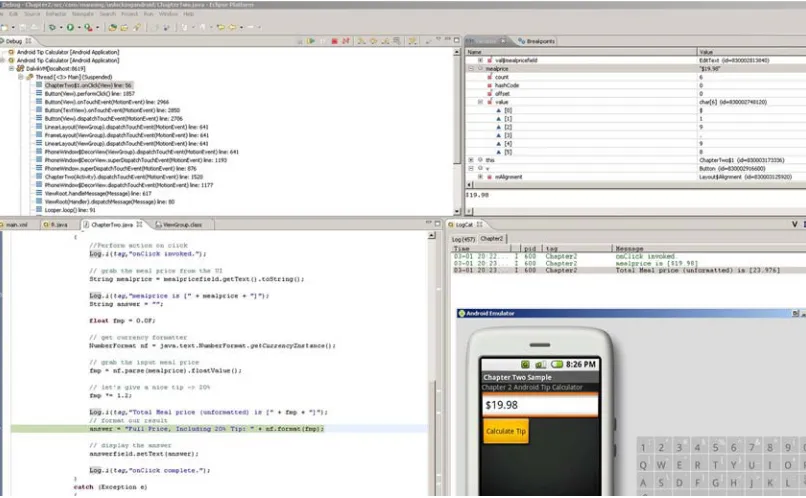The height and width of the screenshot is (498, 806).
Task: Expand the mAlignment variable node
Action: 480,177
